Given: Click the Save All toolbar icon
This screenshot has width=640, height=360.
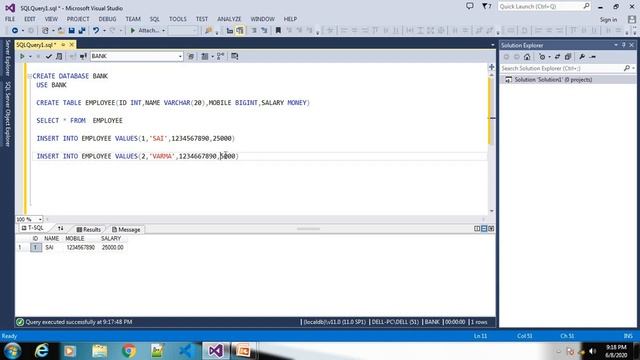Looking at the screenshot, I should [82, 31].
